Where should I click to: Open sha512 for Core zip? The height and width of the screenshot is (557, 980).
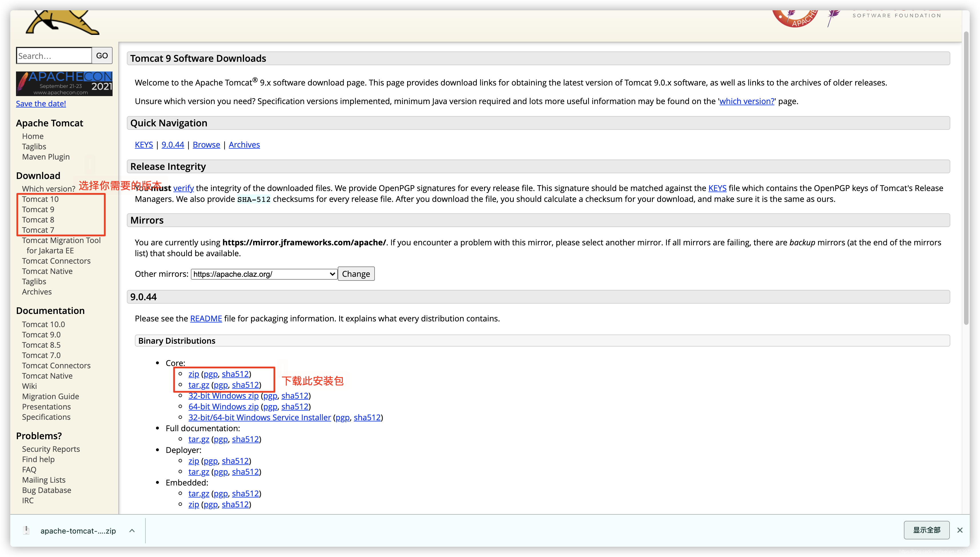(235, 374)
